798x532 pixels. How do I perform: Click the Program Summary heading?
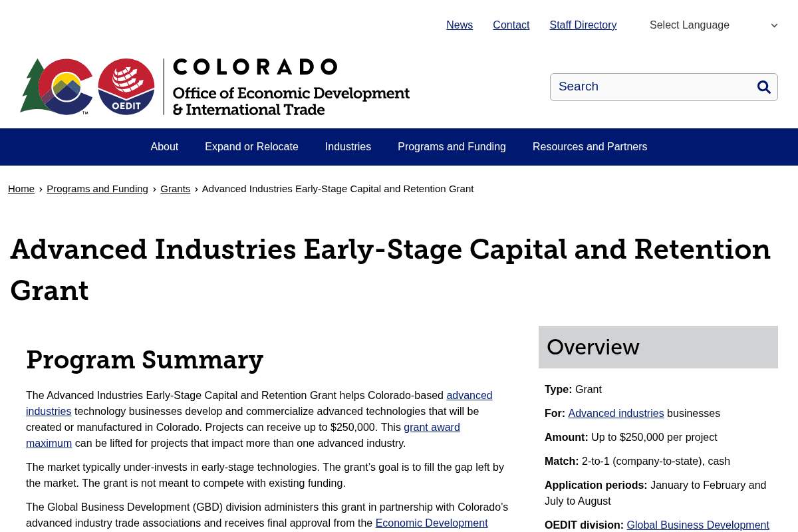coord(145,360)
